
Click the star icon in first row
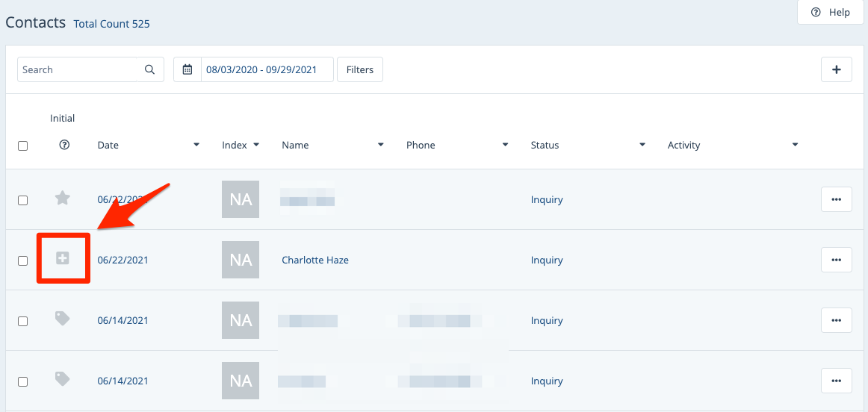point(63,199)
